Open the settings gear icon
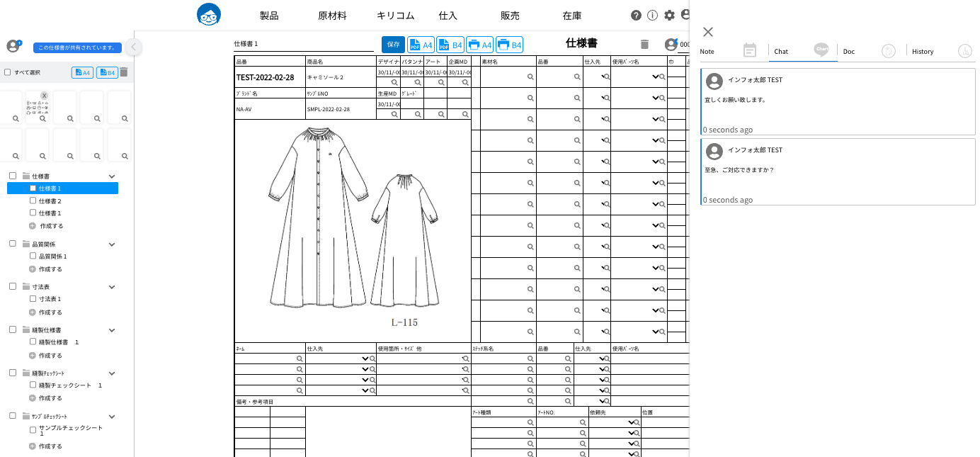This screenshot has height=457, width=980. 669,16
